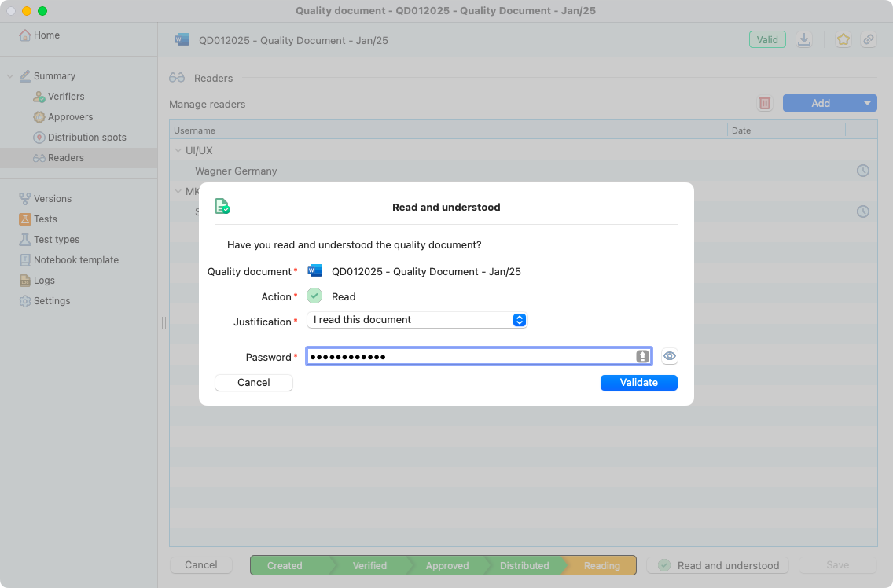
Task: Open Versions in sidebar
Action: tap(53, 199)
